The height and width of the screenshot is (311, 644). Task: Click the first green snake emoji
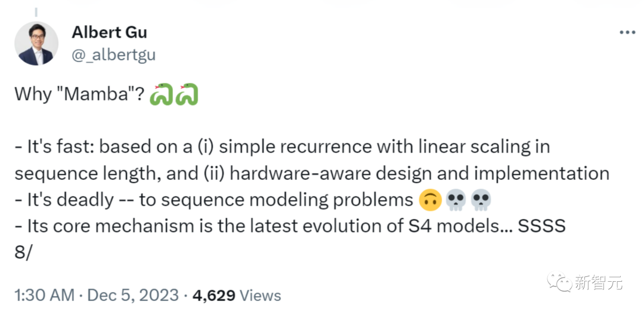162,94
